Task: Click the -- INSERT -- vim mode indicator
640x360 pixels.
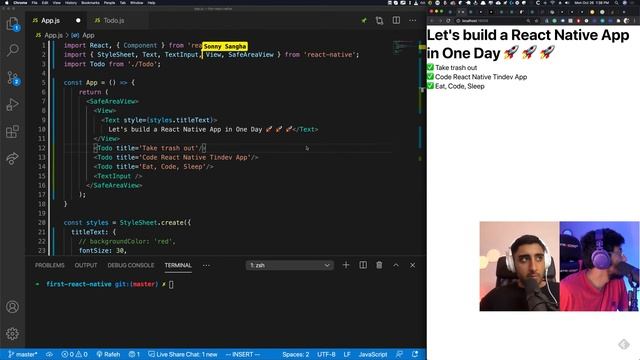Action: coord(242,354)
